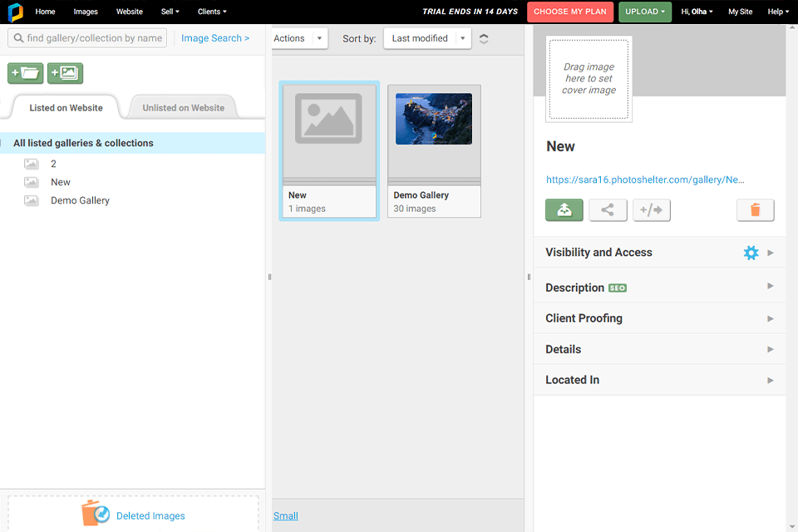Open the Actions dropdown
Screen dimensions: 798x532
[x=300, y=38]
